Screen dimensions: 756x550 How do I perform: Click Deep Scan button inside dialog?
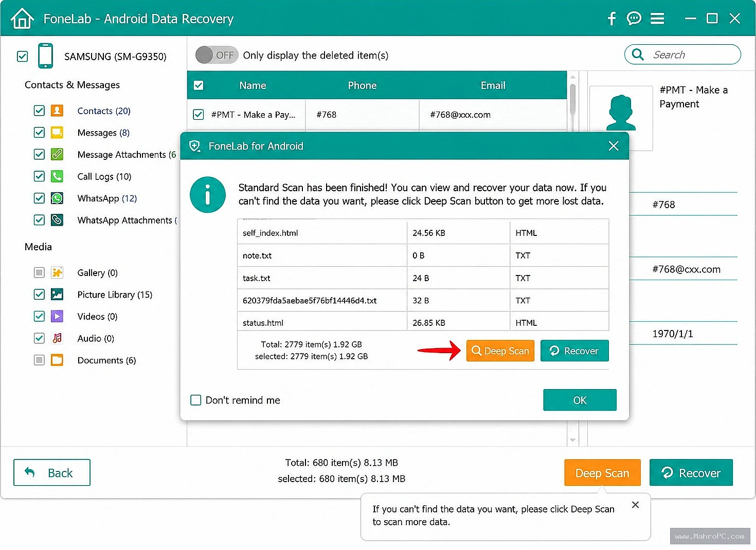pos(500,351)
